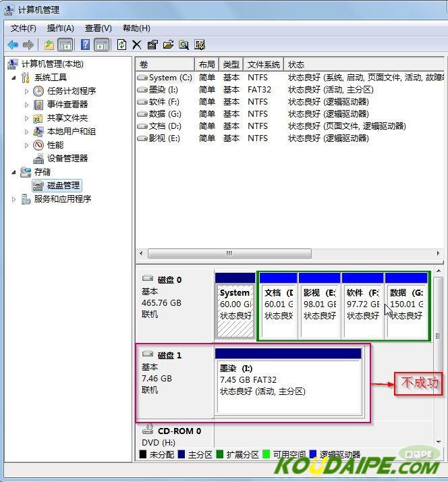This screenshot has height=482, width=448.
Task: Select the 软件 (F:) 97.72 GB partition block
Action: point(363,306)
